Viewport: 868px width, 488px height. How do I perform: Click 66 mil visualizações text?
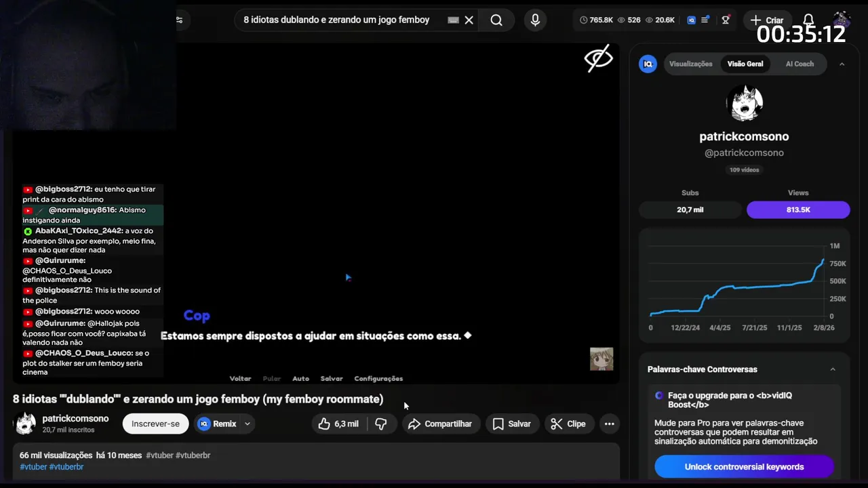tap(56, 455)
